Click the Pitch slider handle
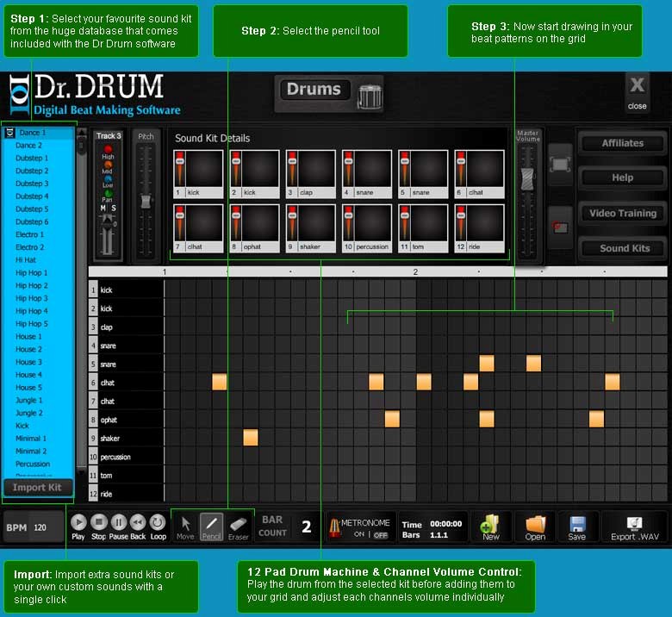Image resolution: width=672 pixels, height=617 pixels. click(x=146, y=201)
